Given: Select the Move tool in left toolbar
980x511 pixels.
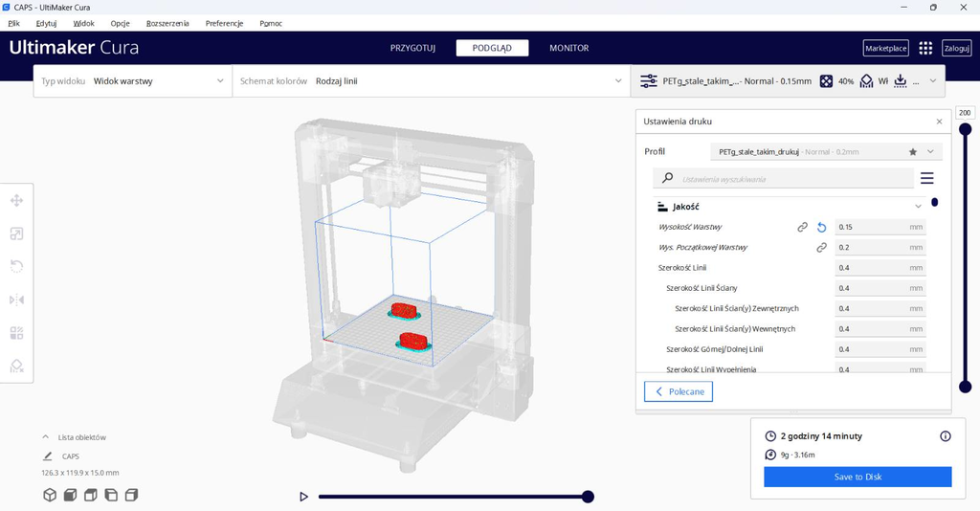Looking at the screenshot, I should click(17, 201).
